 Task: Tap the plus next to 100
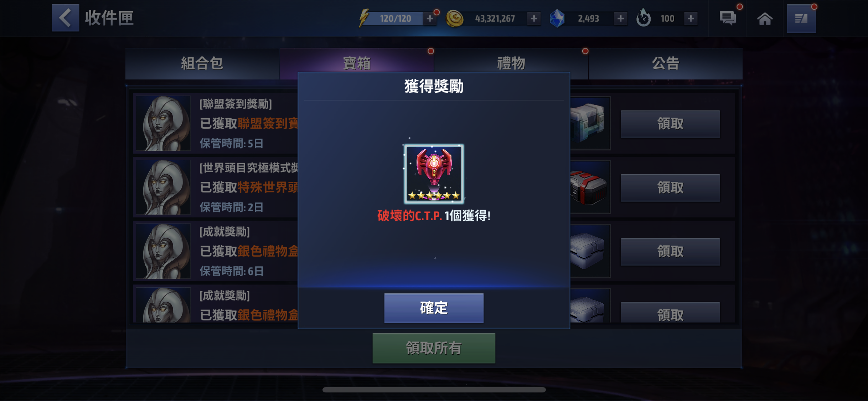[691, 19]
